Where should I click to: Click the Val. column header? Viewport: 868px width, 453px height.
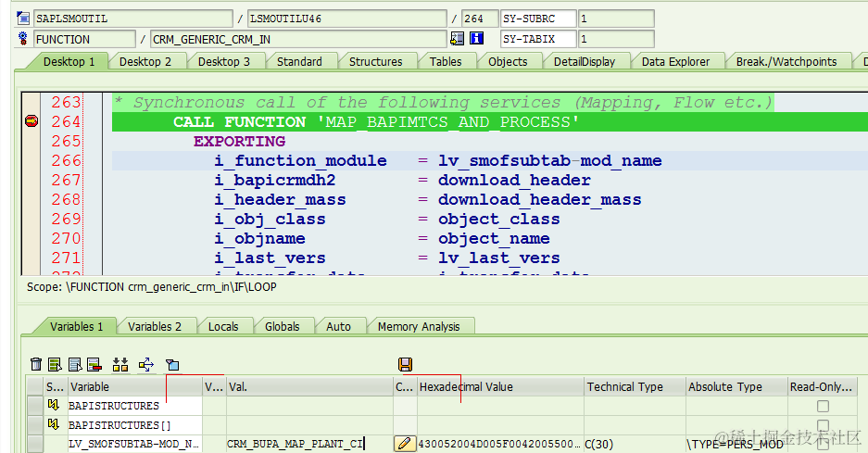tap(310, 386)
